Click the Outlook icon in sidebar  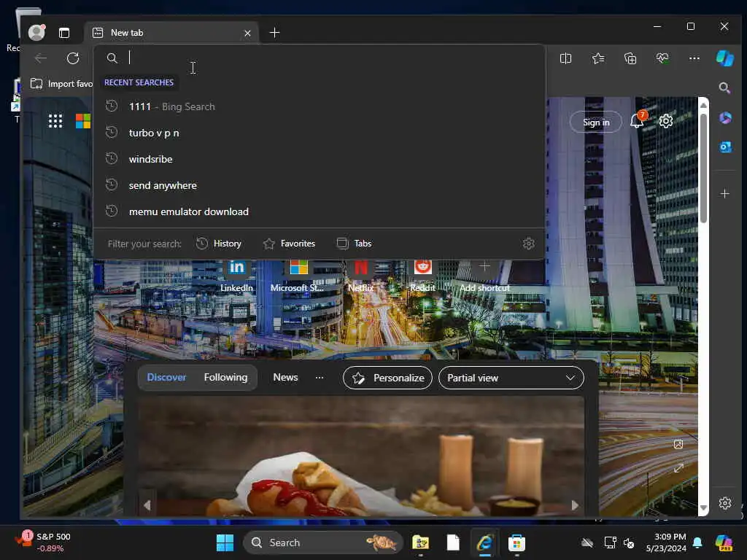[724, 147]
